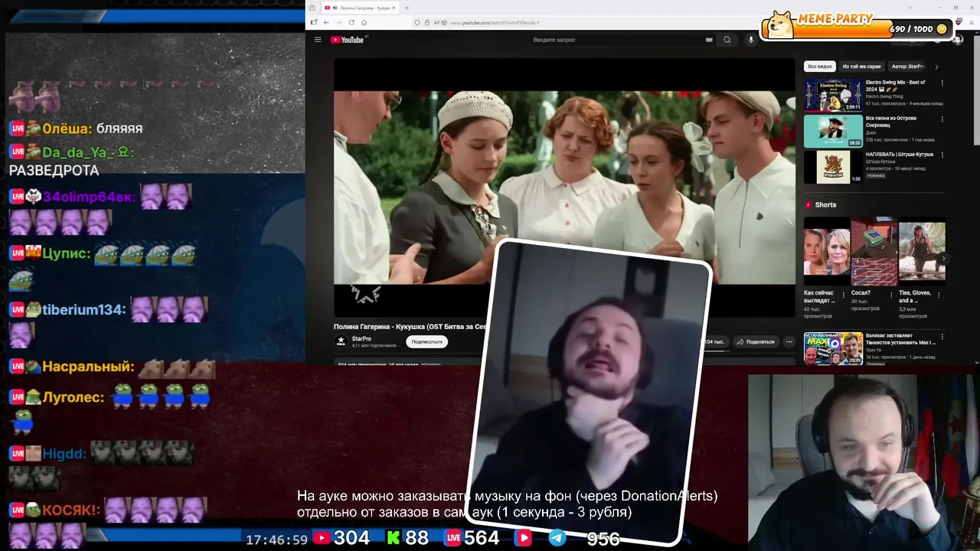Click the 17:46:59 stream clock
Viewport: 980px width, 551px height.
point(276,540)
